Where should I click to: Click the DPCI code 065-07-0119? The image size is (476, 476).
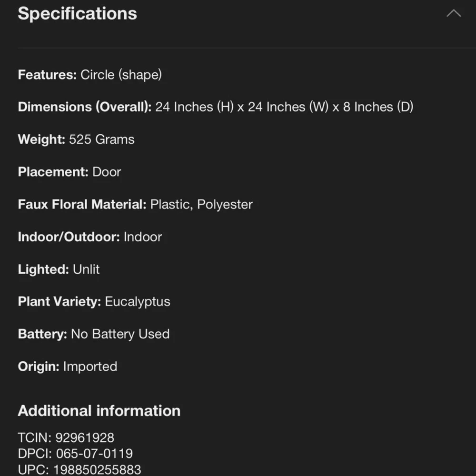[94, 454]
